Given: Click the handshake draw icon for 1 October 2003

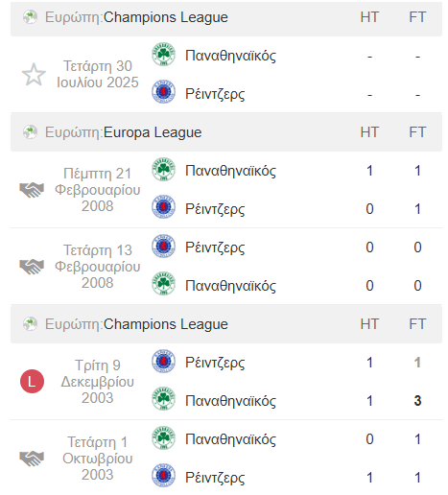Looking at the screenshot, I should coord(32,459).
